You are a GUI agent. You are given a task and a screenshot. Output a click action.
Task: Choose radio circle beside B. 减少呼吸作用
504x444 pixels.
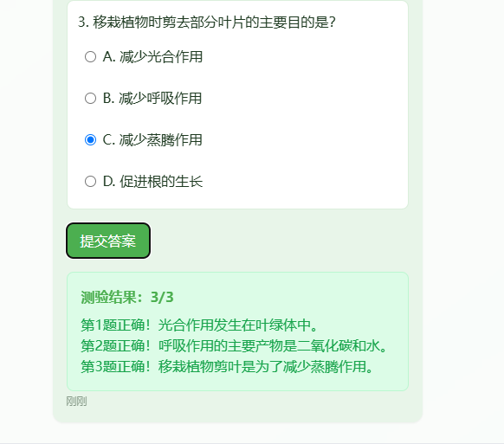pyautogui.click(x=90, y=99)
